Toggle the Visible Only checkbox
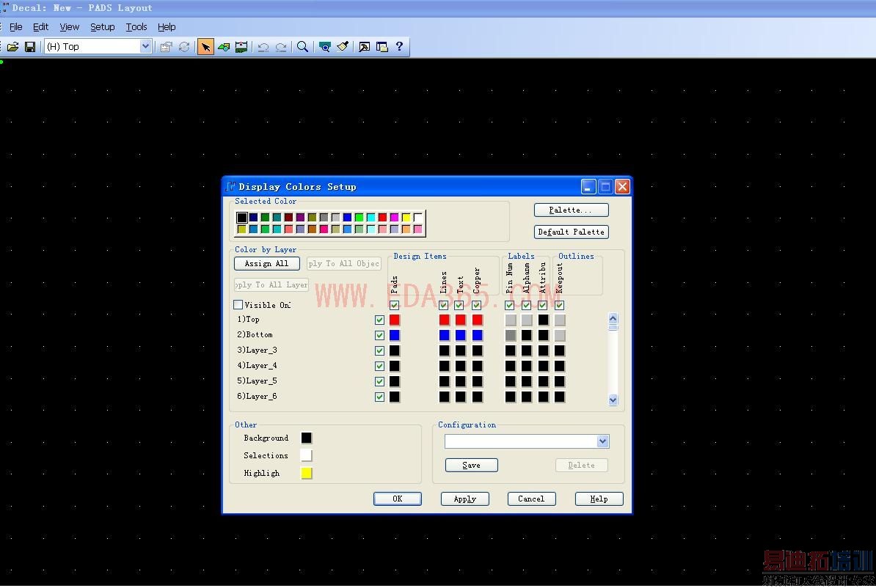 point(238,305)
